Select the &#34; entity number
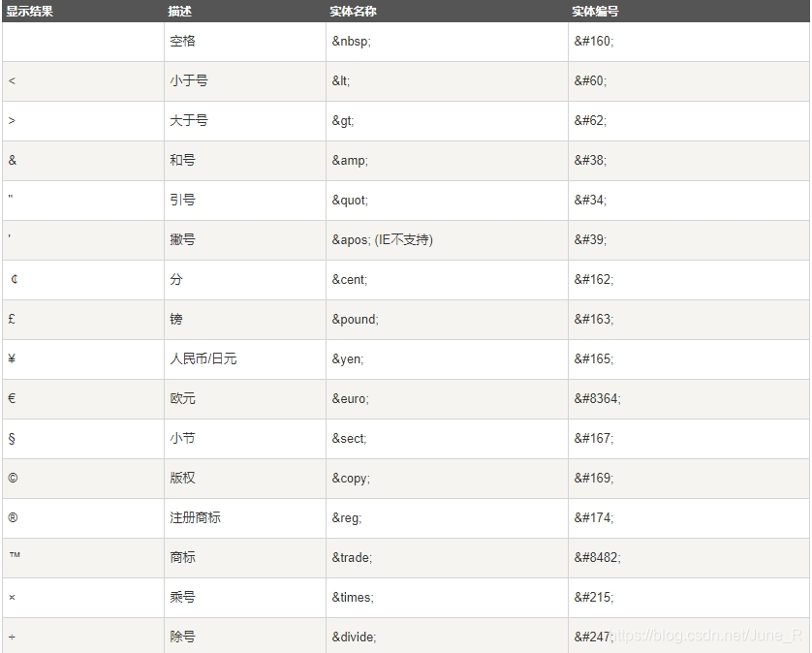Image resolution: width=812 pixels, height=653 pixels. point(590,200)
